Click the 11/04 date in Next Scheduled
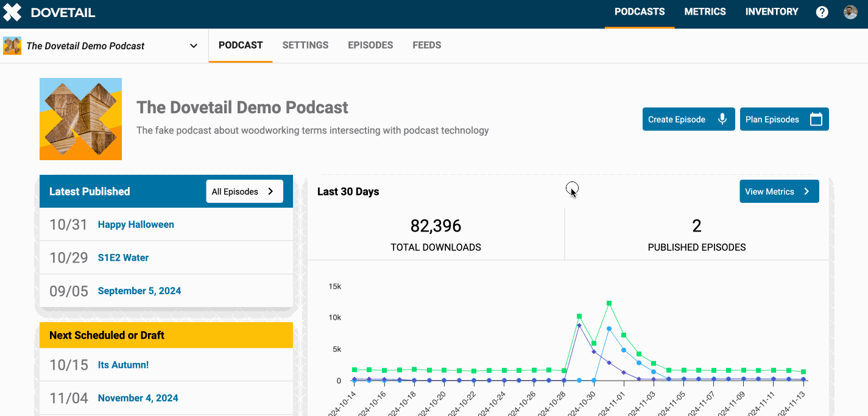The width and height of the screenshot is (868, 416). (69, 398)
